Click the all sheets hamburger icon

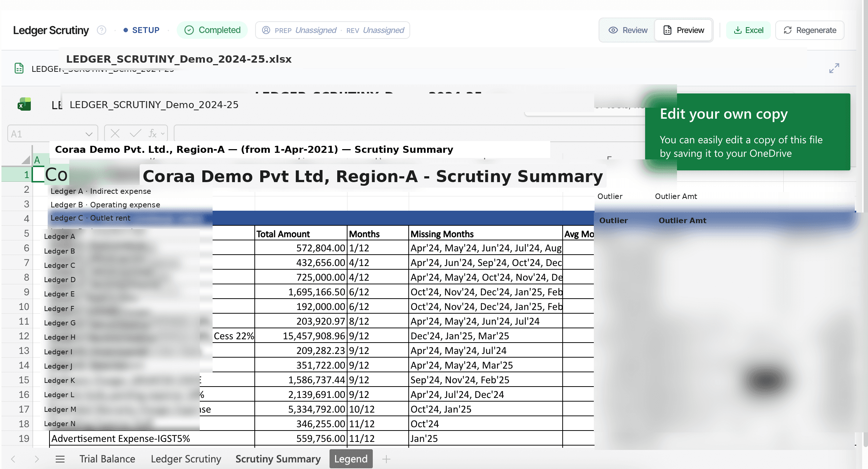tap(60, 459)
